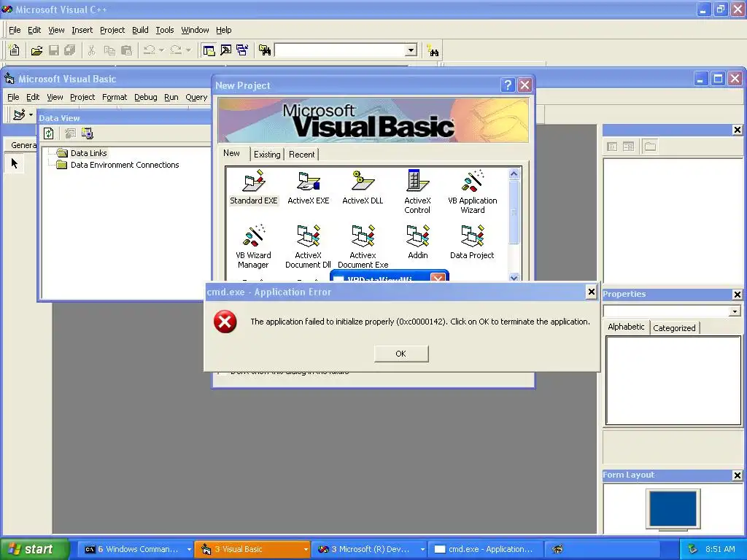Open the Format menu in Visual Basic

click(115, 97)
